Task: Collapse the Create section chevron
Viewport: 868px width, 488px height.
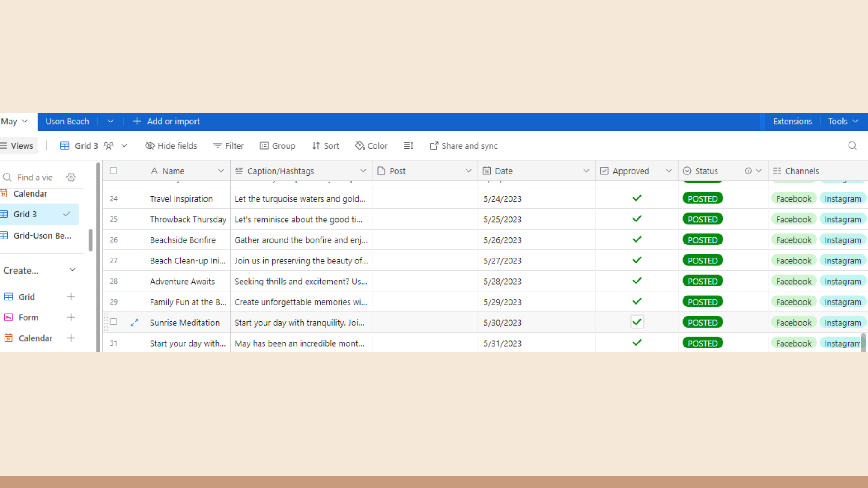Action: click(72, 270)
